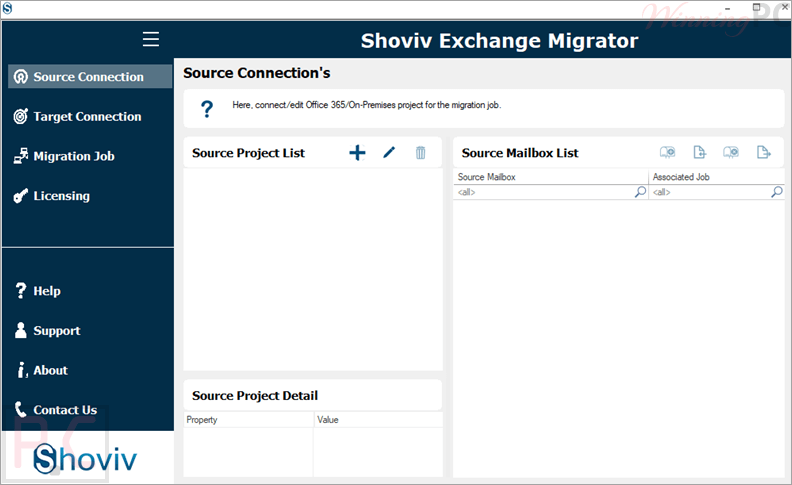Viewport: 792px width, 485px height.
Task: Click the Property column header
Action: coord(248,420)
